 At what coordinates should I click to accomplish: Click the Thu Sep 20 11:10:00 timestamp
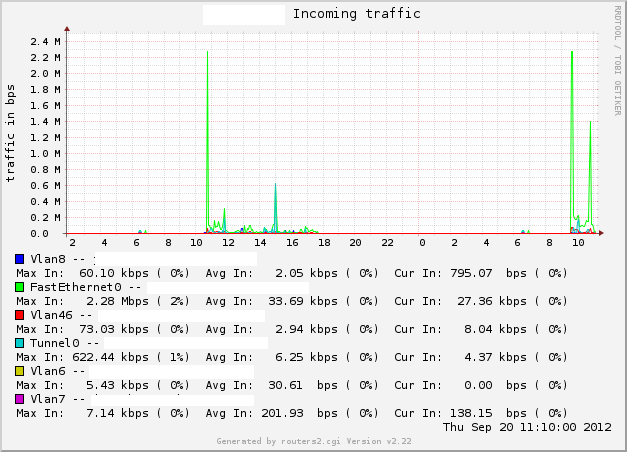(x=525, y=427)
